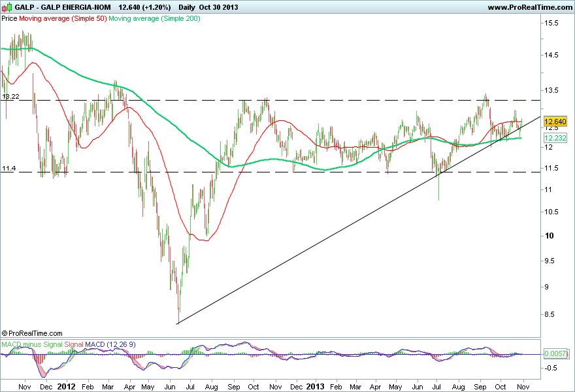Click the 14.5 price axis label
Image resolution: width=575 pixels, height=392 pixels.
click(551, 55)
